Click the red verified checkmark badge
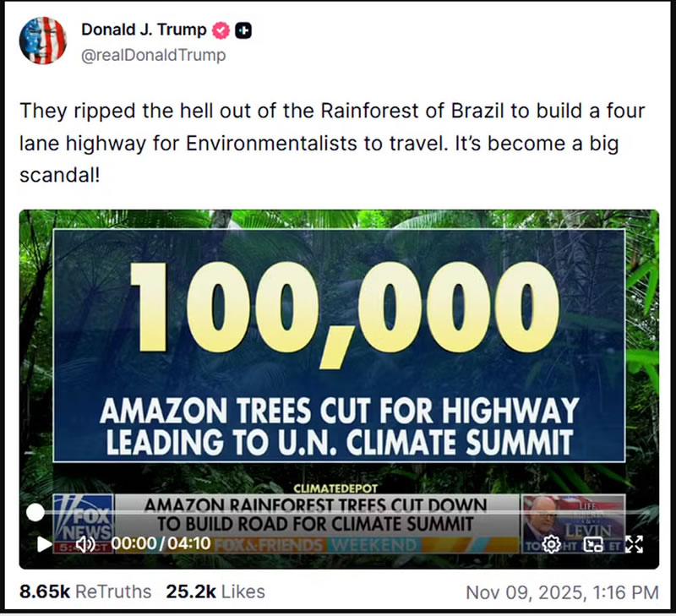The width and height of the screenshot is (676, 616). pyautogui.click(x=221, y=30)
